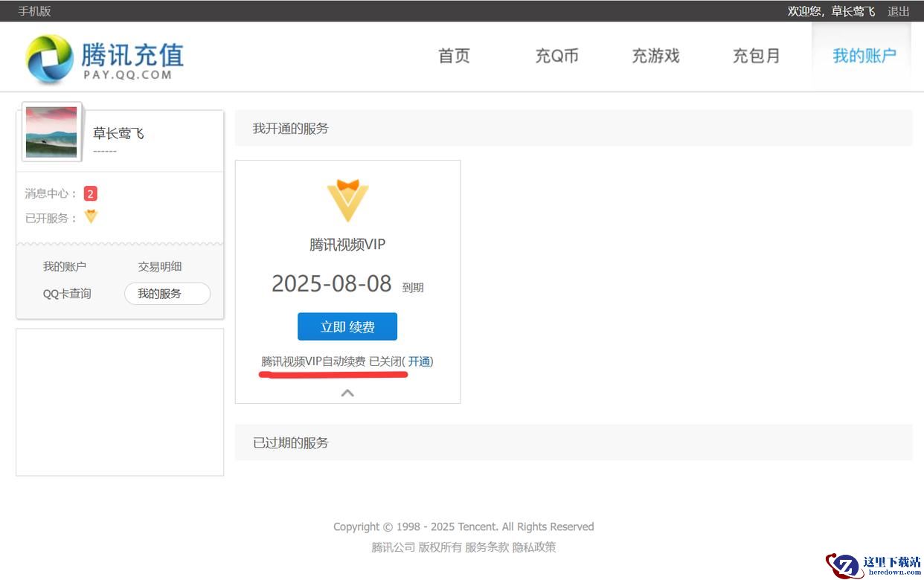Click the username 草长莺飞 in the top bar
The height and width of the screenshot is (580, 924).
(853, 11)
